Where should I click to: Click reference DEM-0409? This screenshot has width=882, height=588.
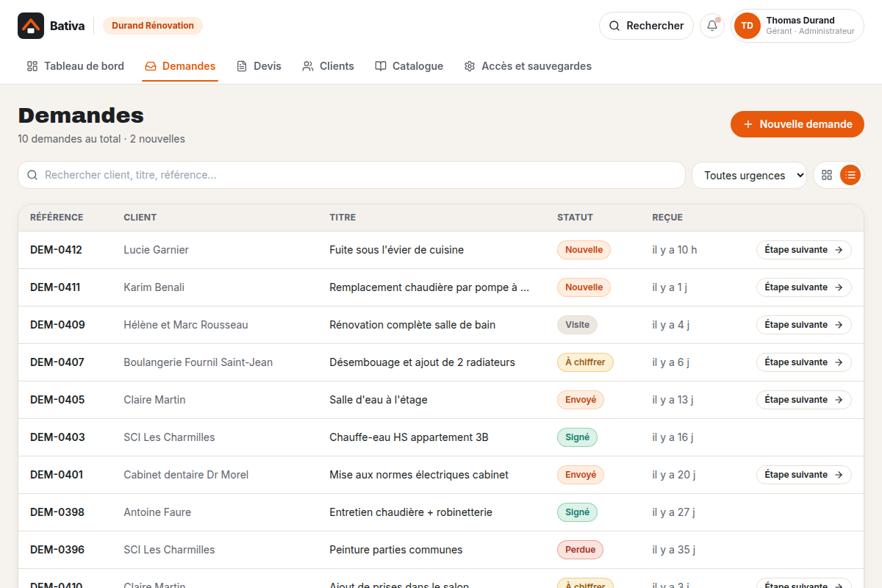pos(57,325)
